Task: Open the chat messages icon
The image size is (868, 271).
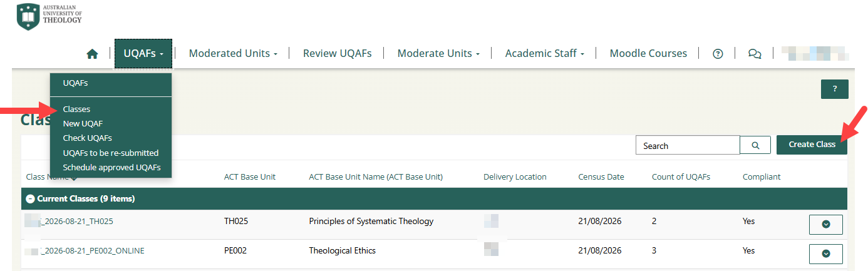Action: point(755,54)
